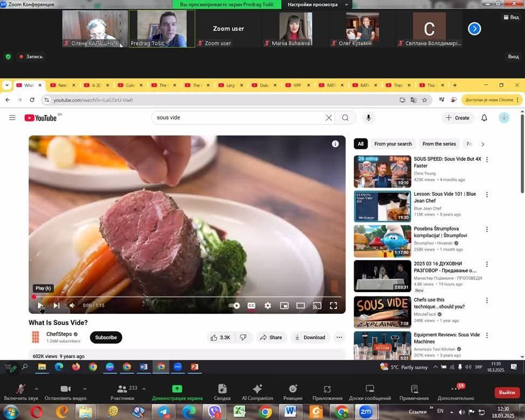525x420 pixels.
Task: Click the video progress bar
Action: point(183,297)
